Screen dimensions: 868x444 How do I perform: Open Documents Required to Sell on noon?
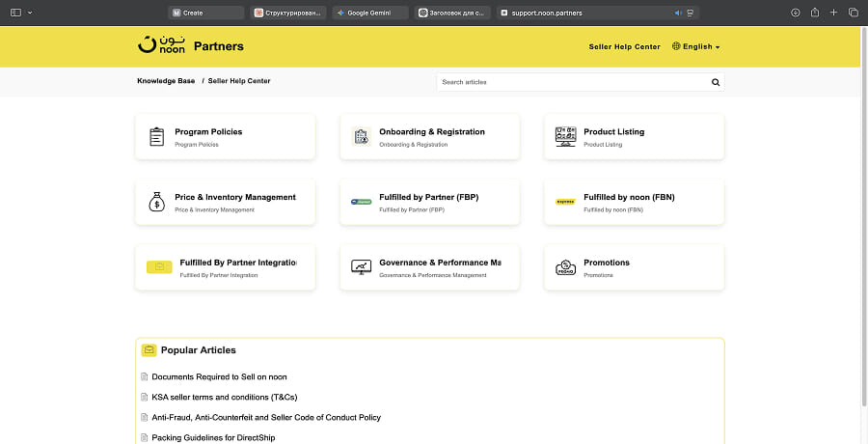coord(219,377)
